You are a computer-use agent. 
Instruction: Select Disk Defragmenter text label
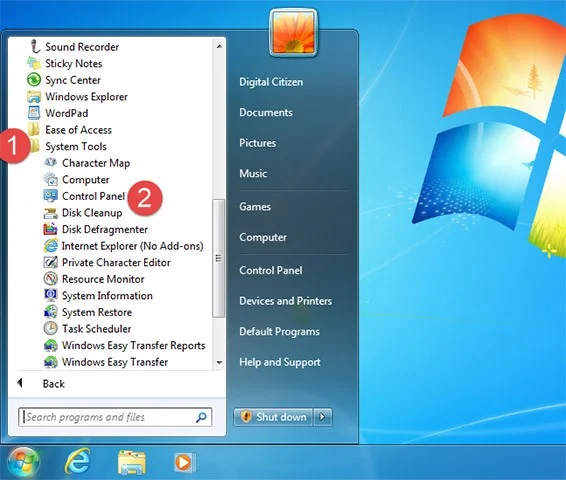[x=105, y=229]
